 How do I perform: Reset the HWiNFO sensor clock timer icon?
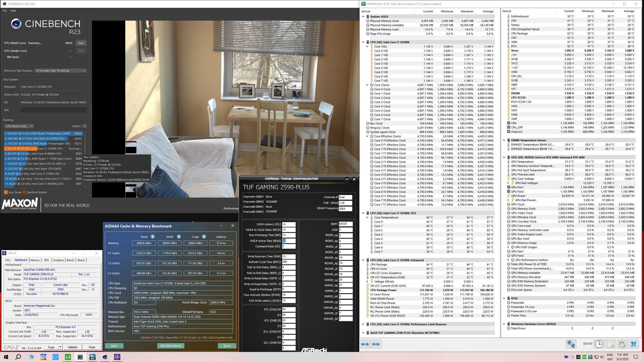[x=599, y=344]
